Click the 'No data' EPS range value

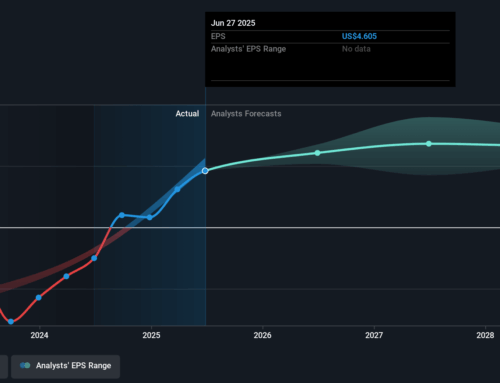point(356,49)
